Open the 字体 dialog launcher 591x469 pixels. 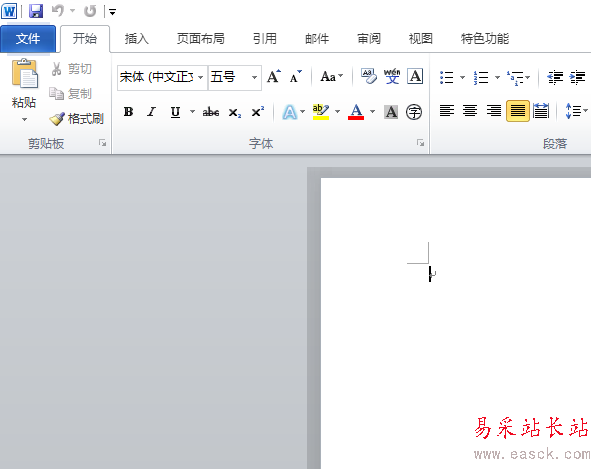coord(420,143)
